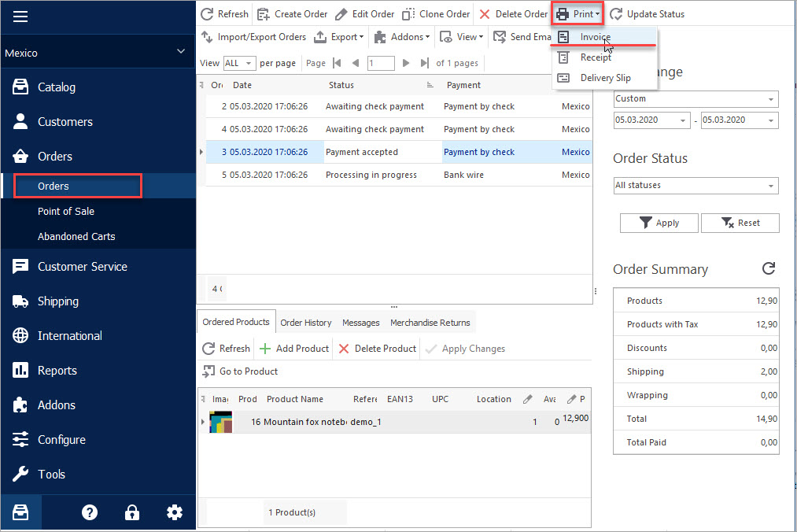Click Clone Order in the toolbar
The width and height of the screenshot is (797, 532).
[x=436, y=13]
